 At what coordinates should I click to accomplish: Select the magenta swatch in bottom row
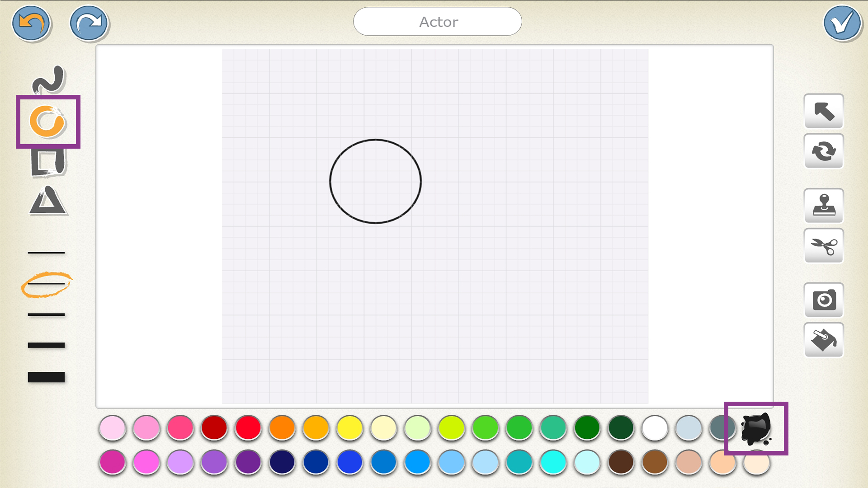point(113,462)
